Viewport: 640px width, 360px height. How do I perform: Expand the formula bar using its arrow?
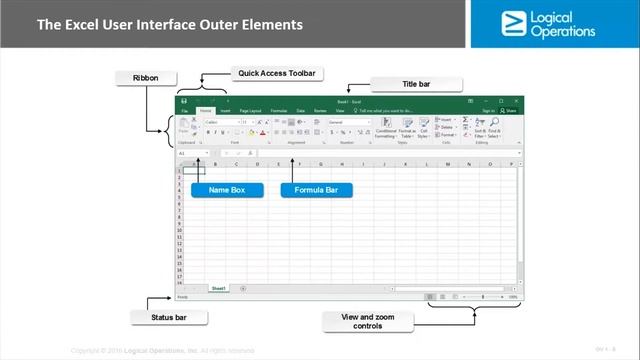pyautogui.click(x=519, y=153)
